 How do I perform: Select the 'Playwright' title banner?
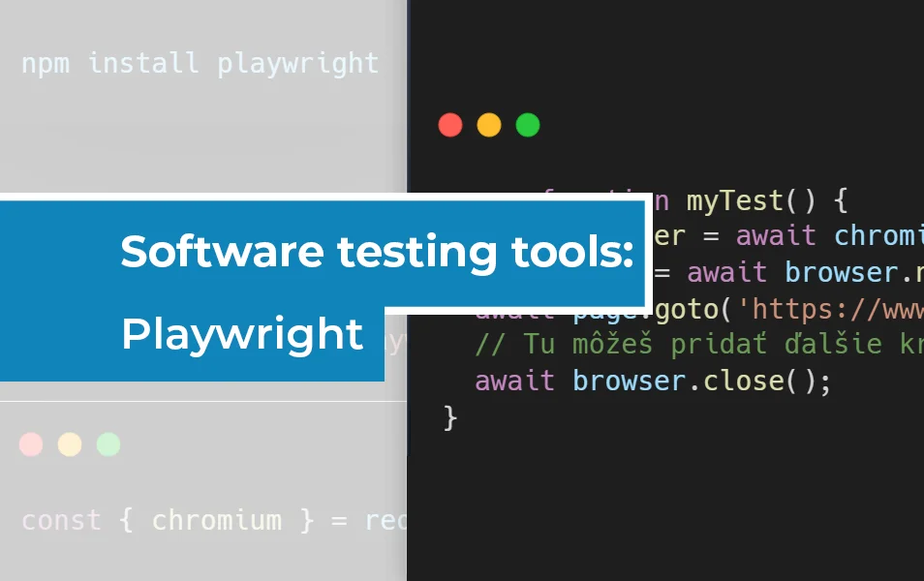242,335
